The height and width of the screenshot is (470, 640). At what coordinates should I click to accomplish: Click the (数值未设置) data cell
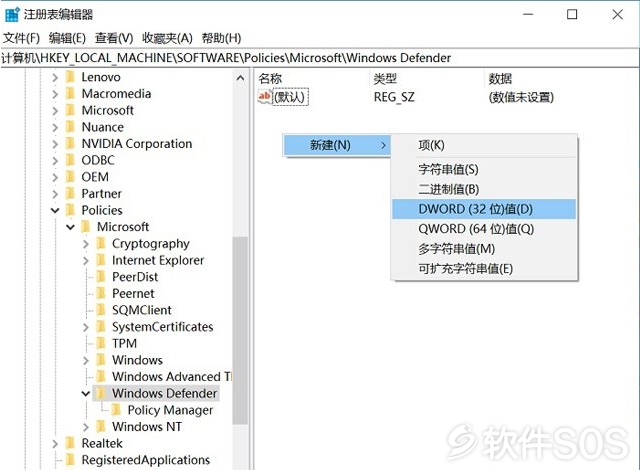(521, 97)
